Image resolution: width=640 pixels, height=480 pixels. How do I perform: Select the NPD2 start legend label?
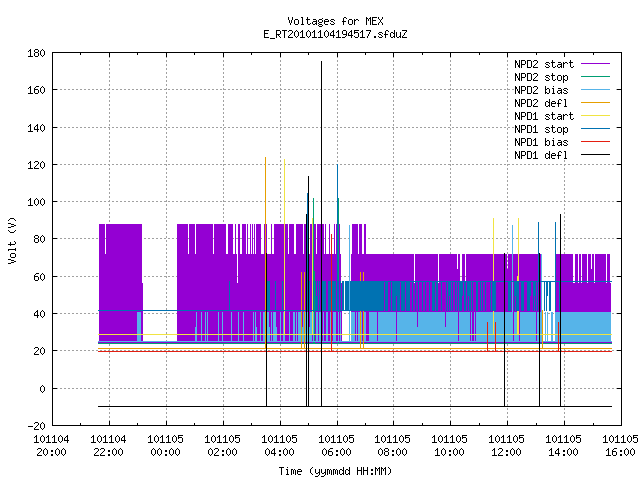click(544, 64)
